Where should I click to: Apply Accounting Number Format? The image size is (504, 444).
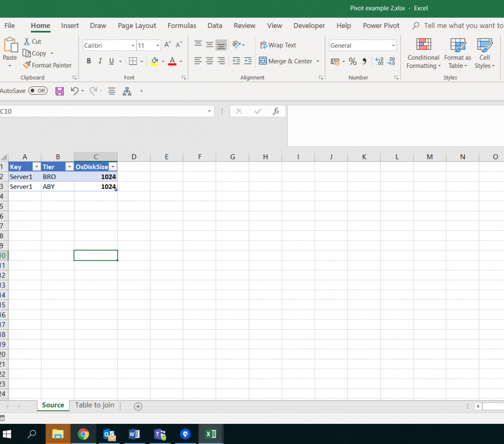point(335,62)
